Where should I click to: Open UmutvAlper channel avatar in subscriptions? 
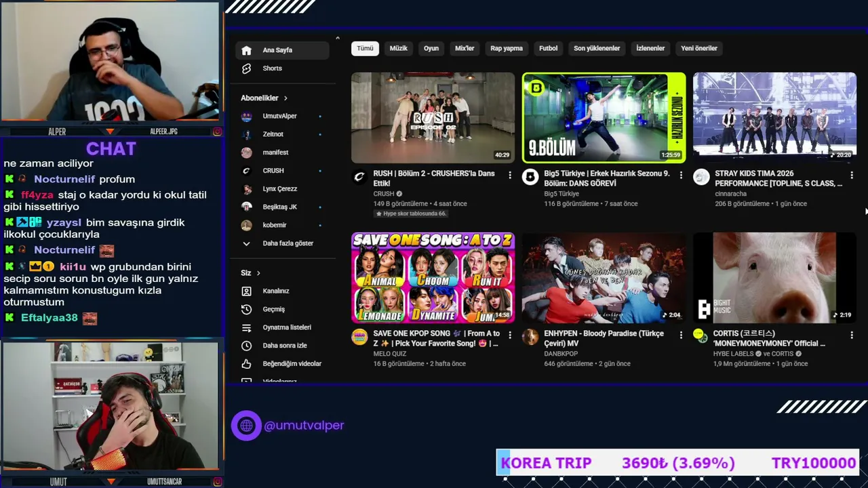247,116
